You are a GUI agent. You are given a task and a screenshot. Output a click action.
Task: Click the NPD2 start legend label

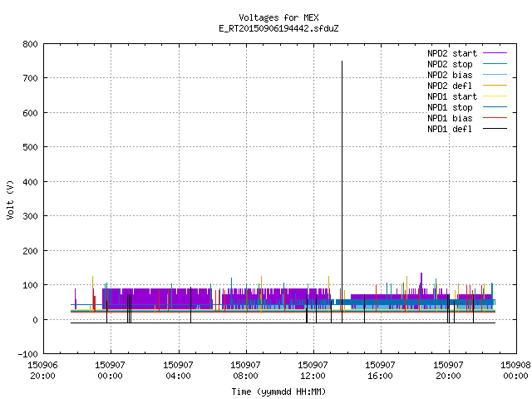click(452, 53)
